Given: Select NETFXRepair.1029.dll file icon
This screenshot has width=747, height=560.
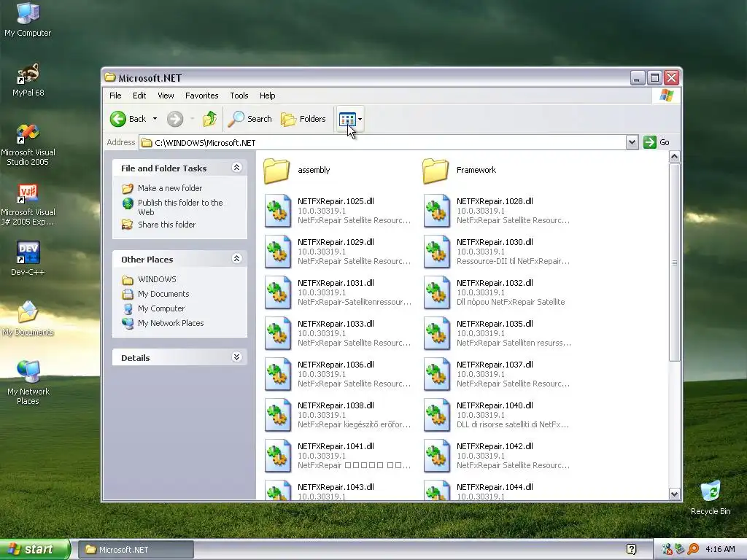Looking at the screenshot, I should [x=278, y=252].
